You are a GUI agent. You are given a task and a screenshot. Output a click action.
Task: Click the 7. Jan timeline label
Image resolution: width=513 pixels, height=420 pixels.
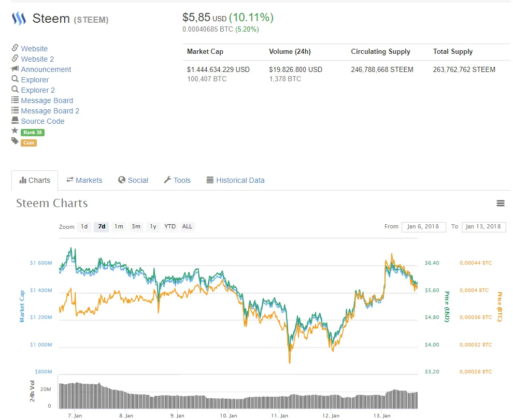coord(75,416)
